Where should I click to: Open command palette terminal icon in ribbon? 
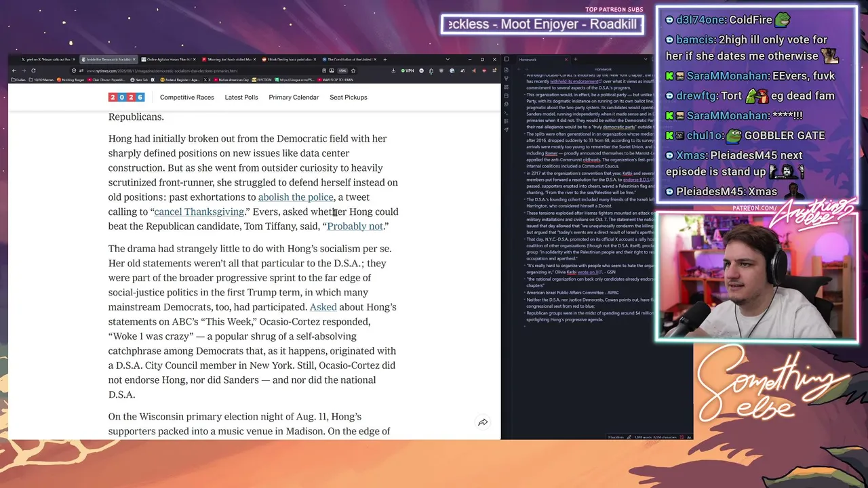point(507,113)
